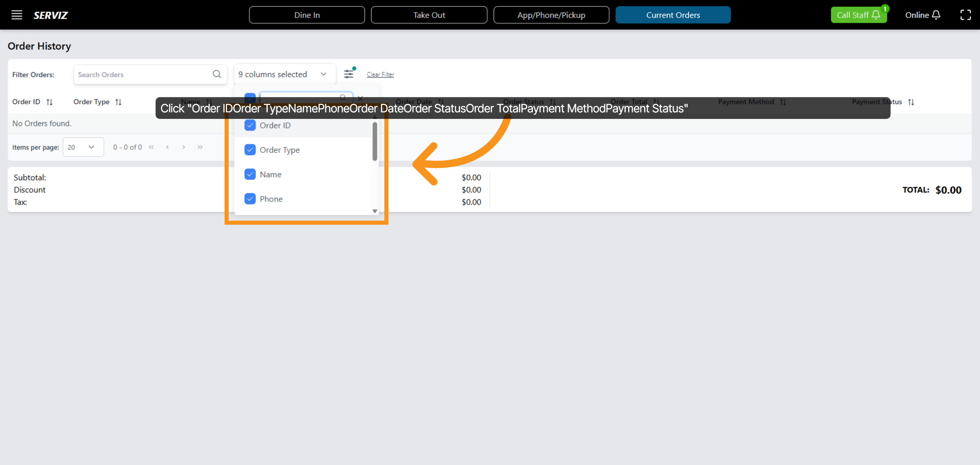Image resolution: width=980 pixels, height=465 pixels.
Task: Open the Items per page dropdown
Action: pyautogui.click(x=83, y=147)
